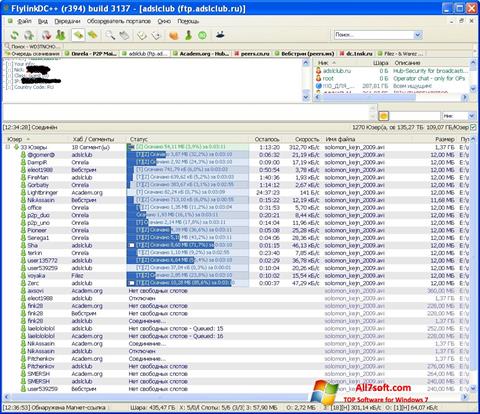
Task: Select the root user in hub list
Action: pos(392,78)
